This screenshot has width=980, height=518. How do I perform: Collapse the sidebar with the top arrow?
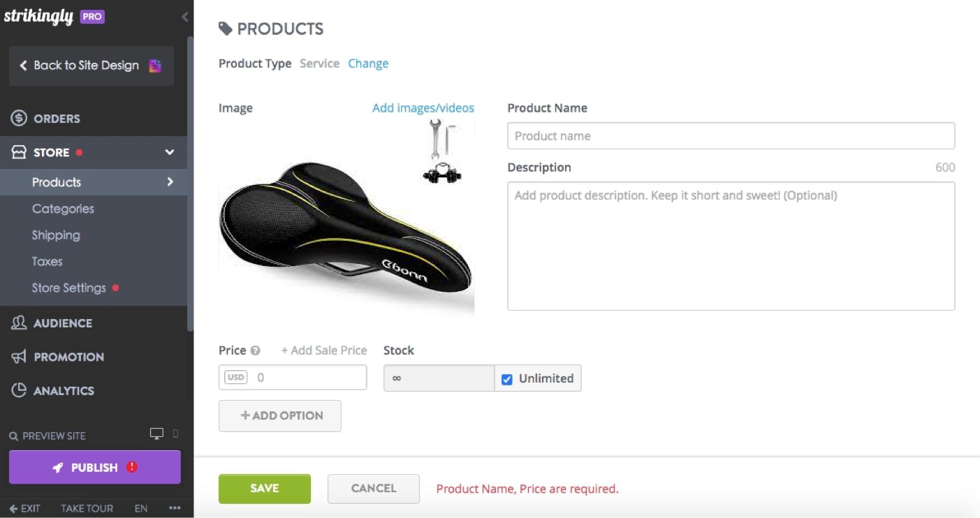[184, 17]
